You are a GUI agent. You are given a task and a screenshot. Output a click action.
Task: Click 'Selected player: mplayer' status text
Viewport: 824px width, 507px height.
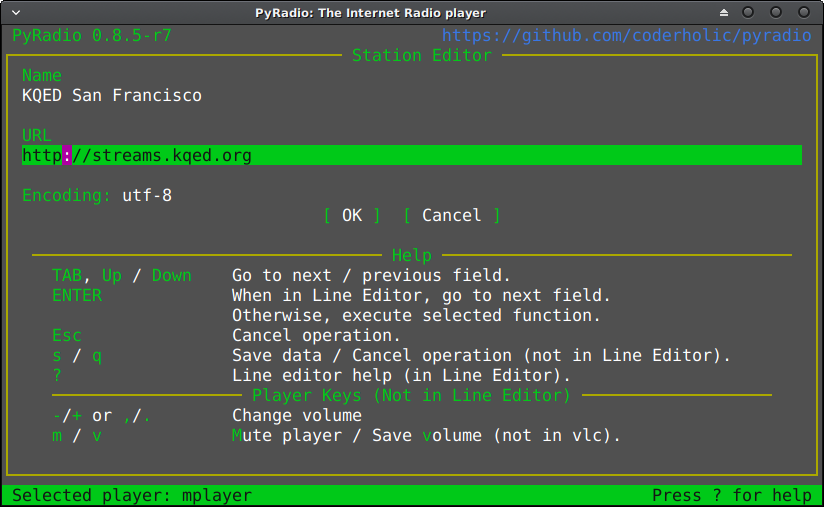pyautogui.click(x=132, y=495)
